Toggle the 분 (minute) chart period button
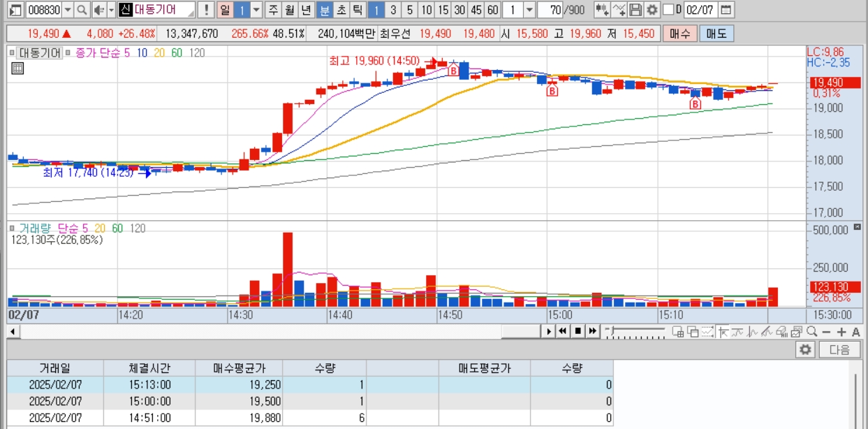Screen dimensions: 868x429 (324, 10)
